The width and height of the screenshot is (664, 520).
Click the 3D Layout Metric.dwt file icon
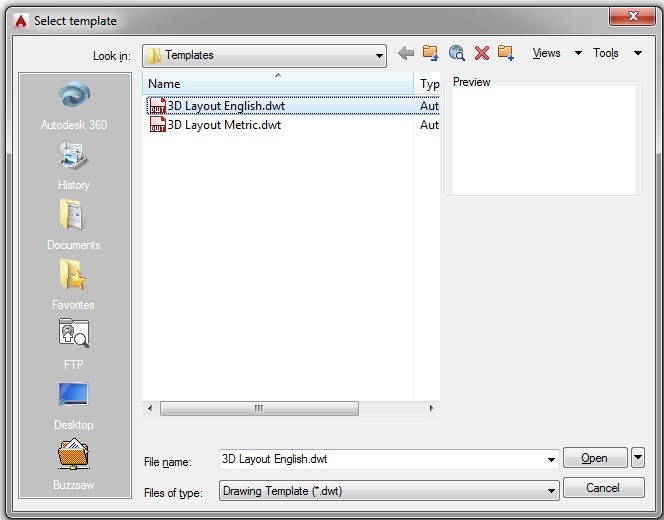pos(158,124)
